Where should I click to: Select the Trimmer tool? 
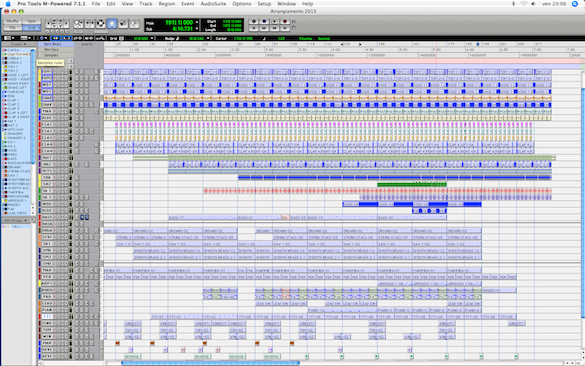tap(90, 24)
